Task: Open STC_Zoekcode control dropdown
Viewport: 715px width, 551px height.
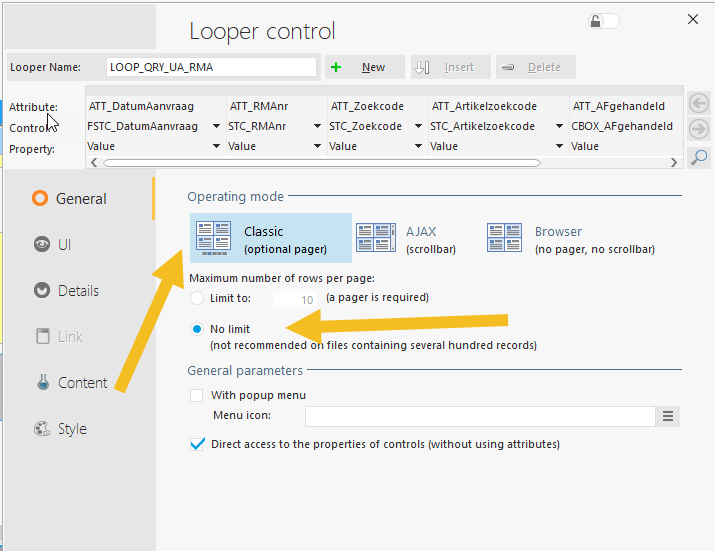Action: point(418,126)
